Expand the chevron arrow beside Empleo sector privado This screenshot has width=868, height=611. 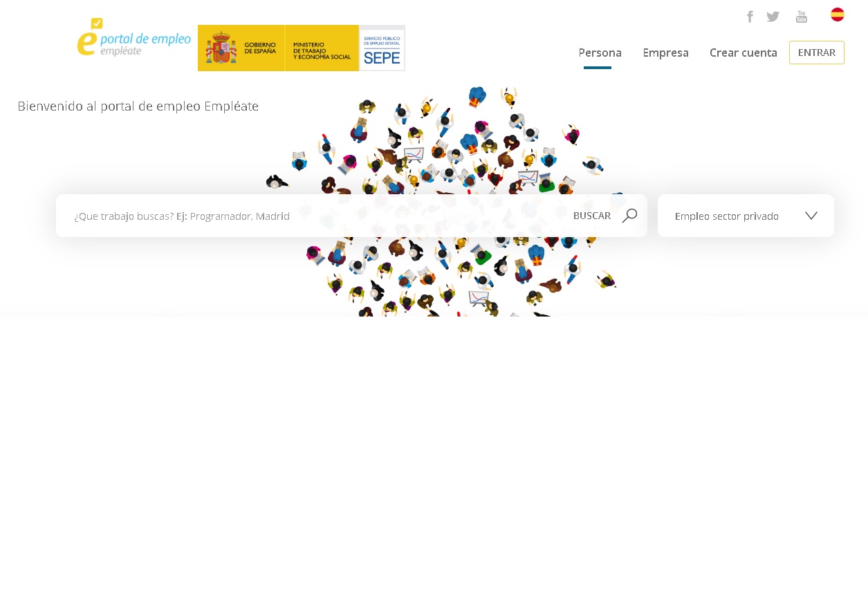point(811,216)
